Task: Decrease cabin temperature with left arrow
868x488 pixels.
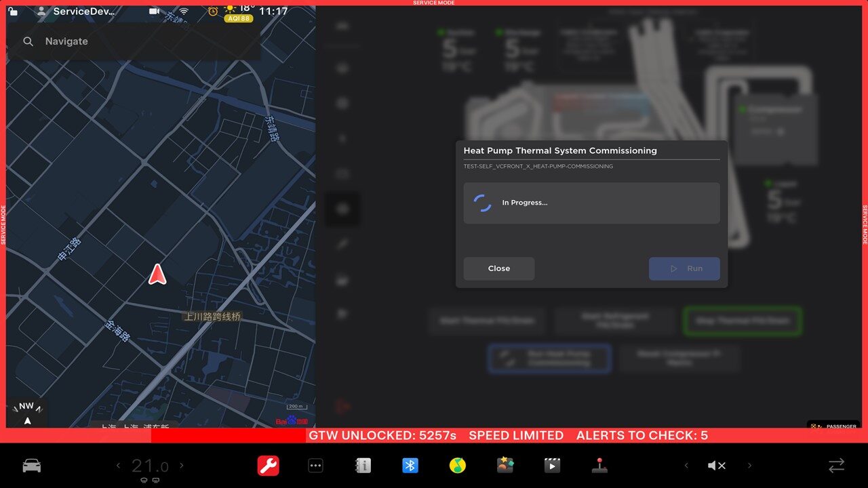Action: [118, 466]
